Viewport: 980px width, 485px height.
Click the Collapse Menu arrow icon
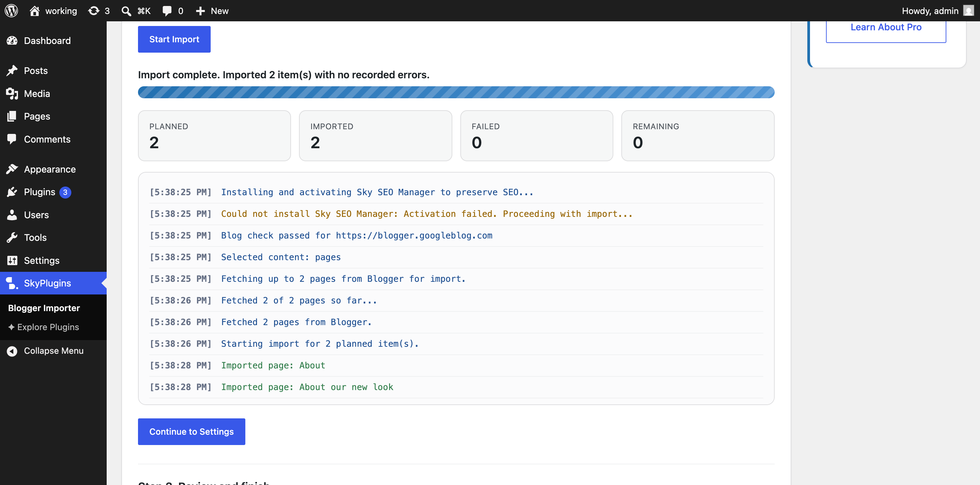pyautogui.click(x=12, y=351)
